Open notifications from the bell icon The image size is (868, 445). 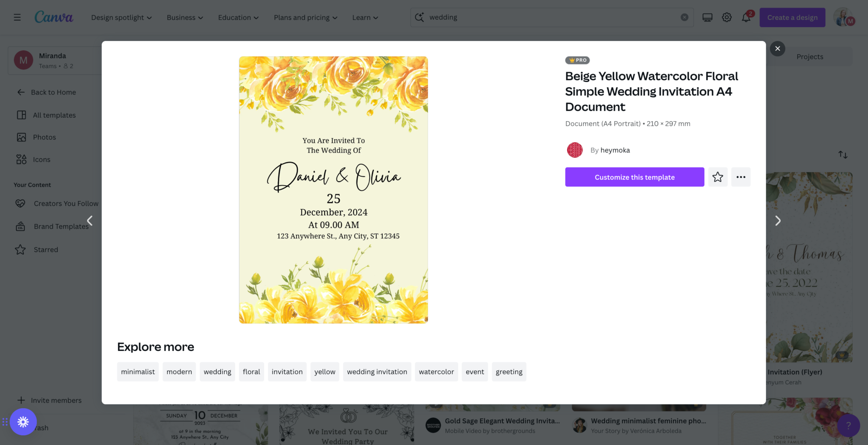(x=746, y=17)
